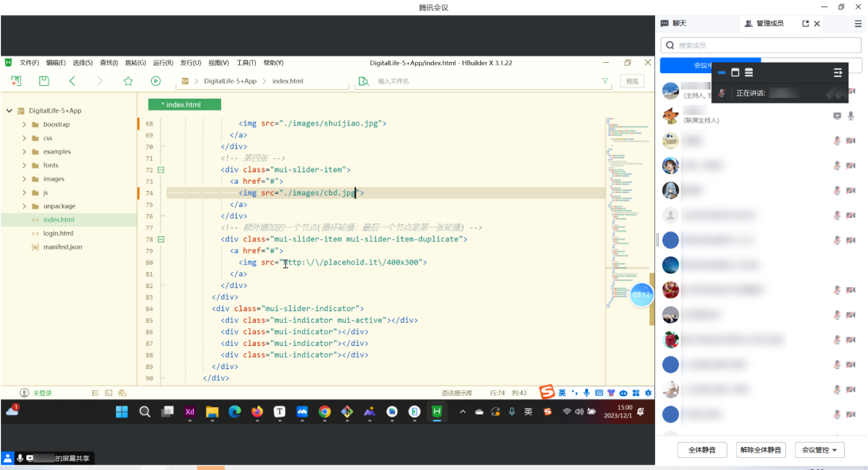
Task: Expand the boostrap folder
Action: (25, 125)
